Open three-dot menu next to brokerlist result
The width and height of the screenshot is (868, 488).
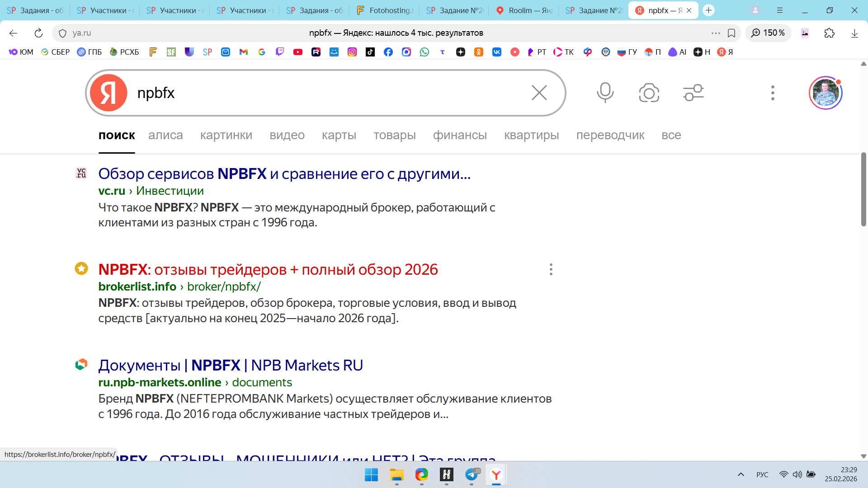pyautogui.click(x=551, y=269)
